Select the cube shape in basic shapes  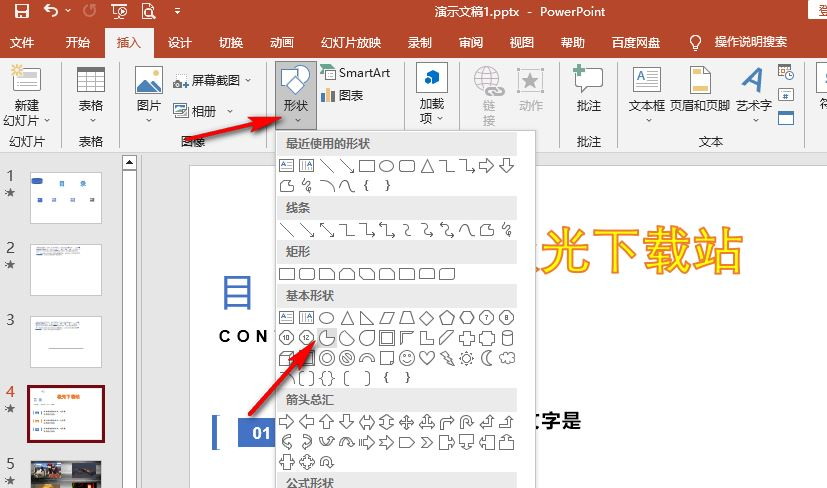point(286,359)
